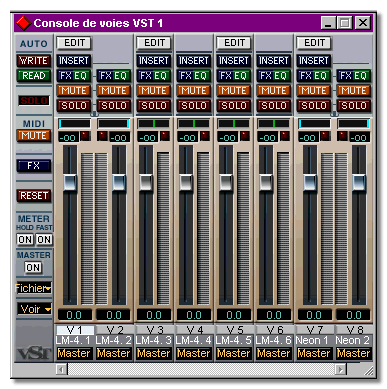Click the volume fader of channel V1

click(70, 182)
